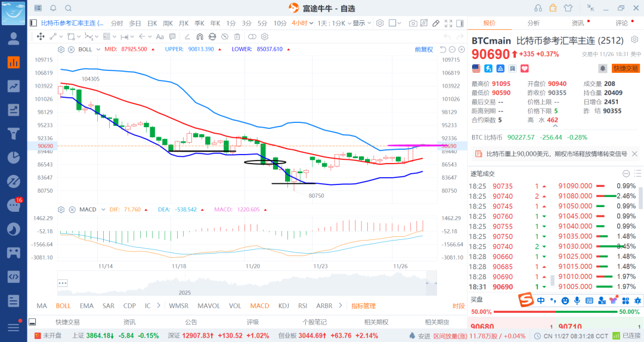Delete drawings with trash icon
644x342 pixels.
coord(237,36)
